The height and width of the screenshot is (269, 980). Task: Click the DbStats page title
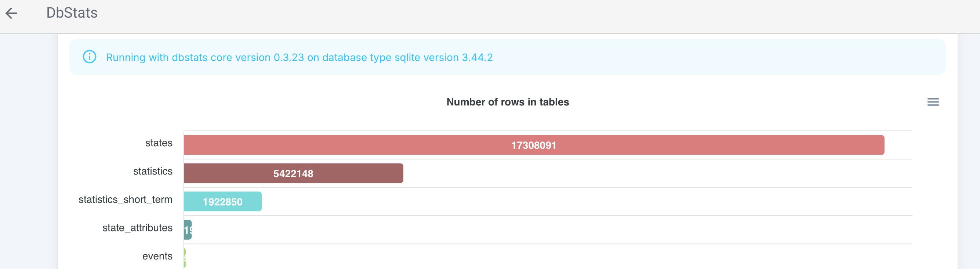click(72, 13)
